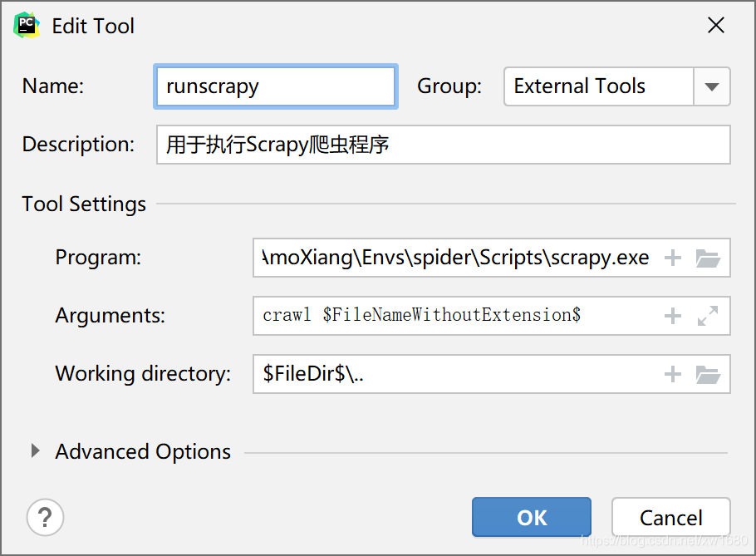Click the Program label
756x556 pixels.
(98, 258)
